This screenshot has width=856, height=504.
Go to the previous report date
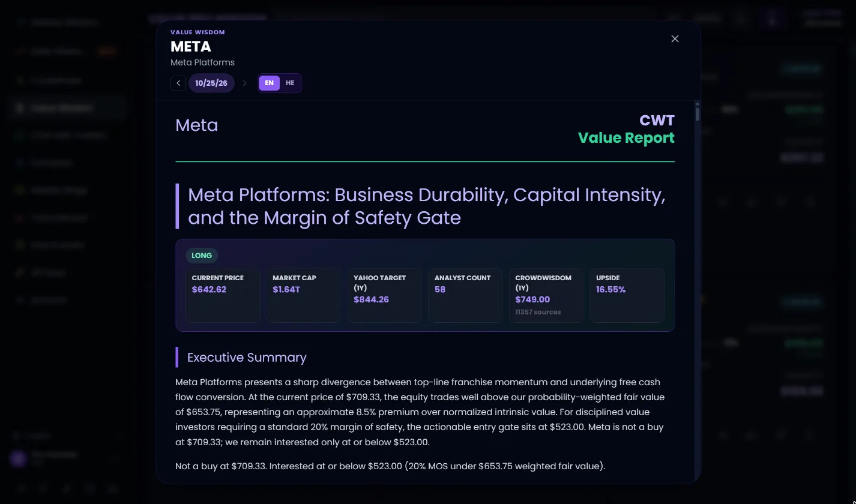click(x=178, y=83)
